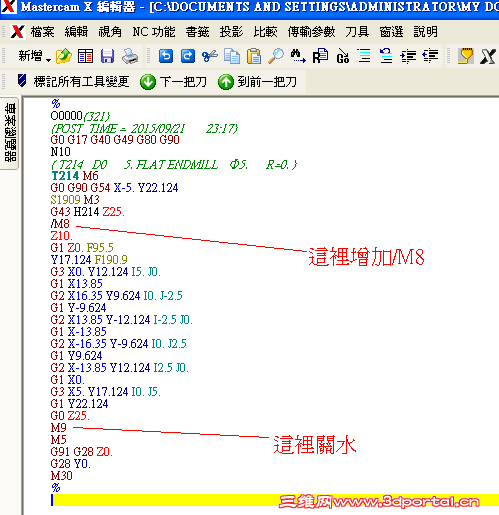
Task: Click the line 'G1 Z0. F95.5'
Action: point(82,248)
